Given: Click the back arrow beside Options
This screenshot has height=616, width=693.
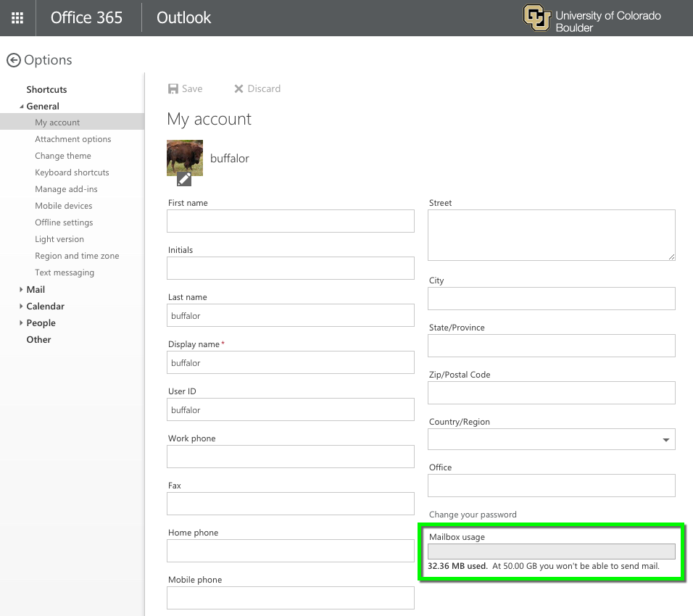Looking at the screenshot, I should click(13, 60).
